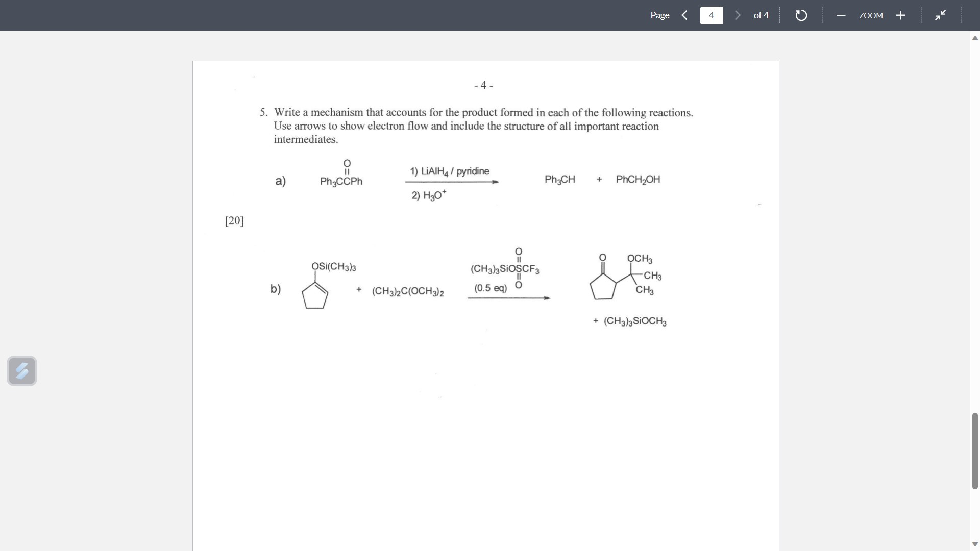Click the 'of 4' page count label

(761, 15)
